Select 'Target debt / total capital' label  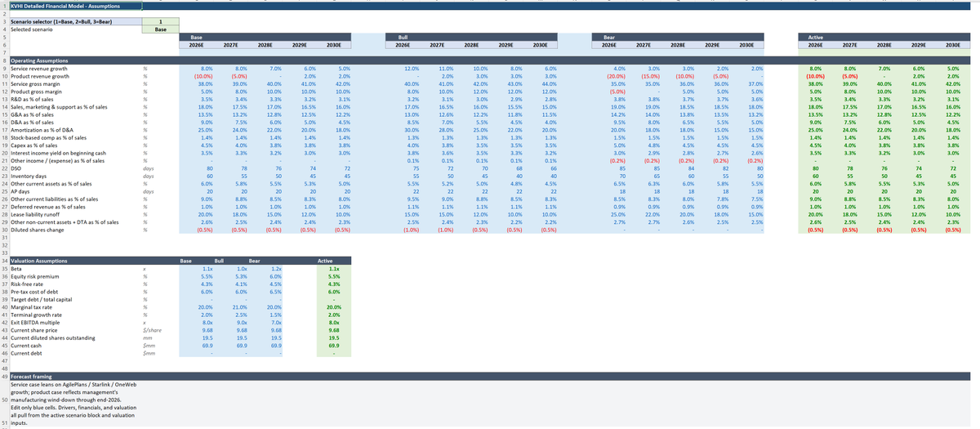pos(40,298)
